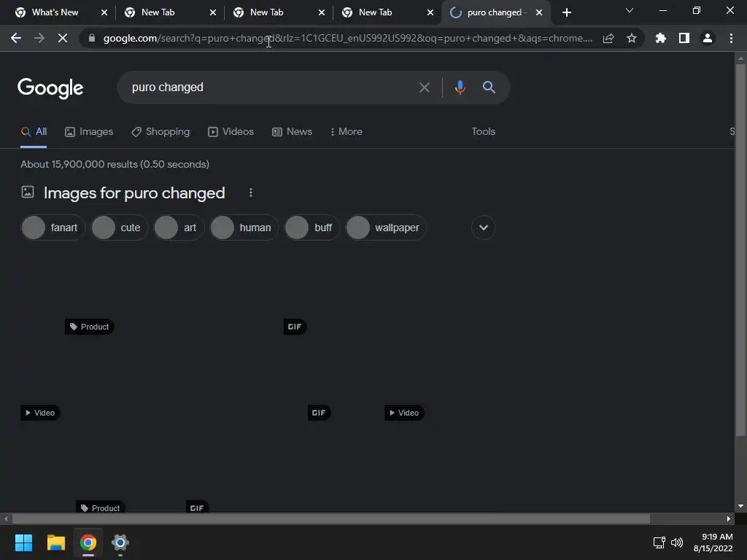Image resolution: width=747 pixels, height=560 pixels.
Task: Open the Shopping search tab
Action: point(160,131)
